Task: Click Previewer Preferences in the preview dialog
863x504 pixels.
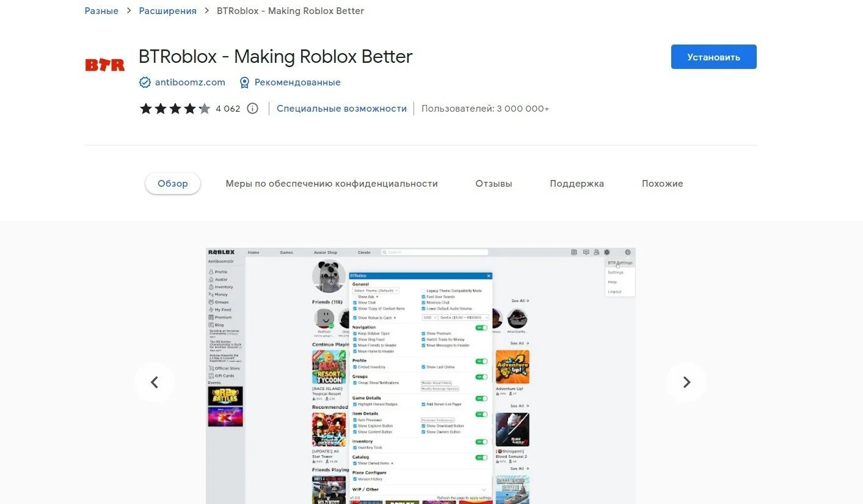Action: [x=437, y=420]
